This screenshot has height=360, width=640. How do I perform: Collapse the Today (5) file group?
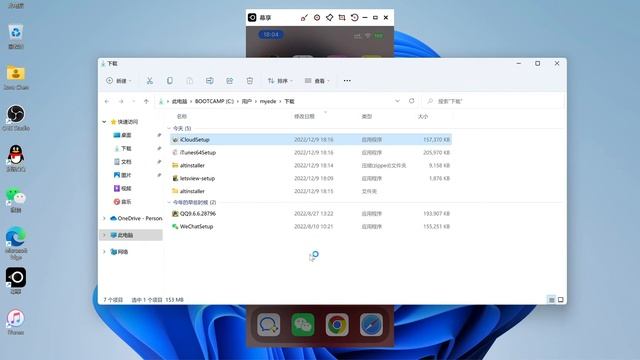[x=169, y=129]
